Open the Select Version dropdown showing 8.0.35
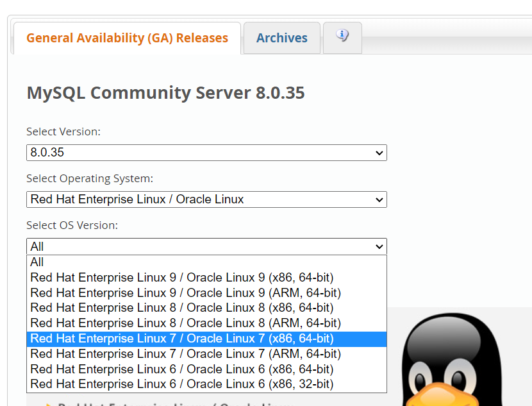Image resolution: width=532 pixels, height=406 pixels. [x=206, y=153]
